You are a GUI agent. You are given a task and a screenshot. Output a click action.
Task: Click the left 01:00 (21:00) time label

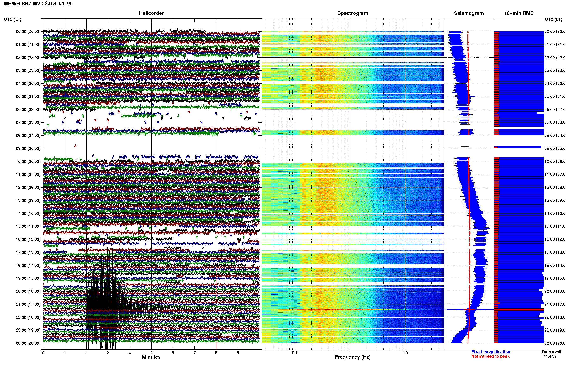(28, 44)
